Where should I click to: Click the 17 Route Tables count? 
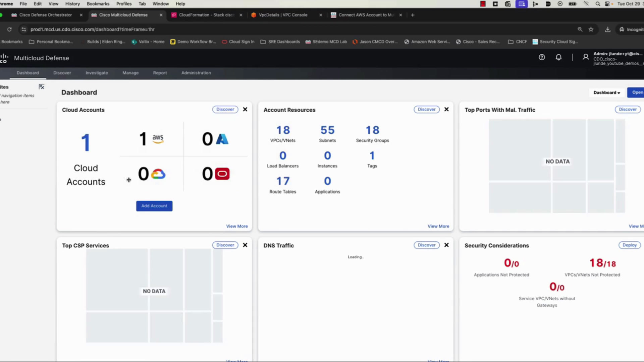[x=283, y=181]
